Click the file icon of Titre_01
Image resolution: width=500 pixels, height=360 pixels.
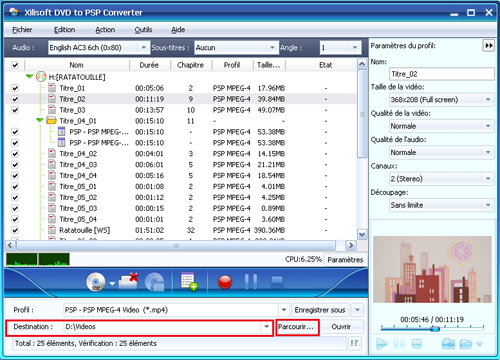pos(52,88)
